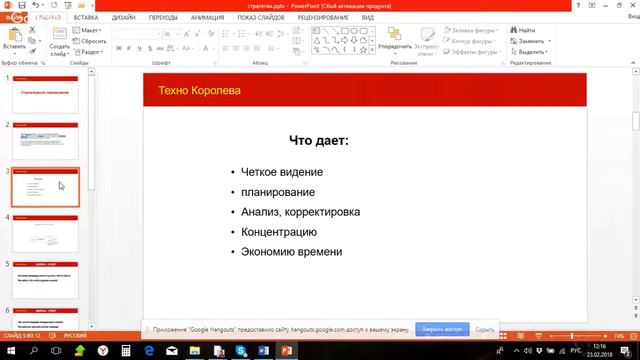Collapse the ribbon with chevron arrow
640x360 pixels.
pos(633,63)
